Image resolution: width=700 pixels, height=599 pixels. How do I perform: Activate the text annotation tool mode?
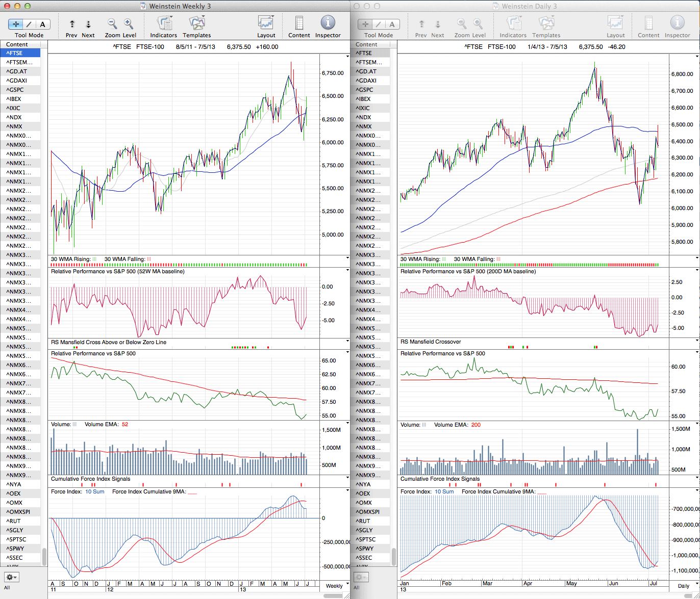(42, 24)
